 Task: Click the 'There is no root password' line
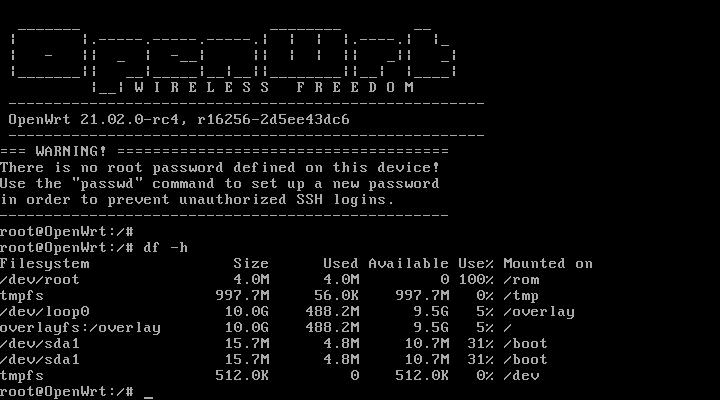[219, 168]
